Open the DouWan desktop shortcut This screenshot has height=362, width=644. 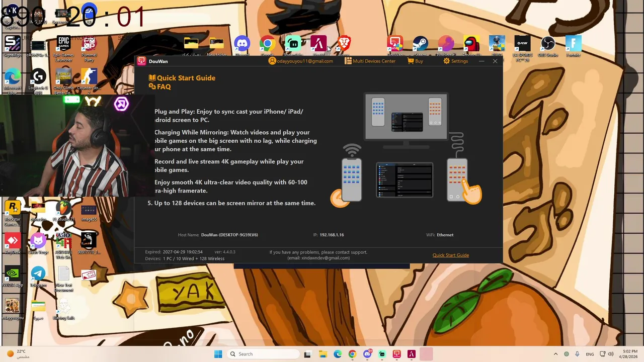[x=395, y=46]
